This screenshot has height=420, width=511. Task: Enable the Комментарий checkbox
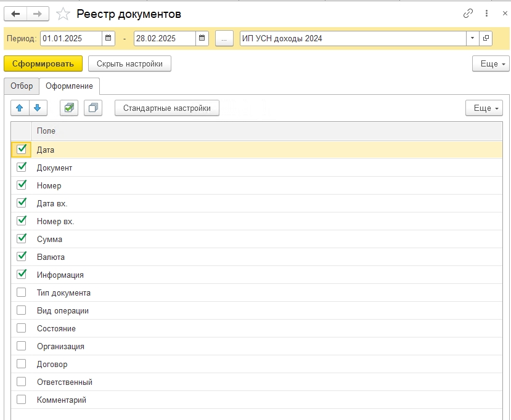[x=22, y=400]
